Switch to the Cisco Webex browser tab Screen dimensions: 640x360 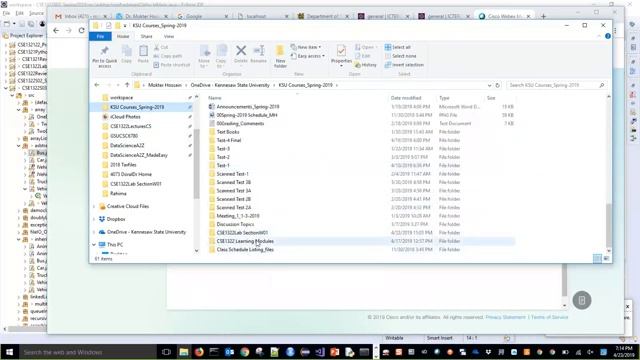click(505, 16)
